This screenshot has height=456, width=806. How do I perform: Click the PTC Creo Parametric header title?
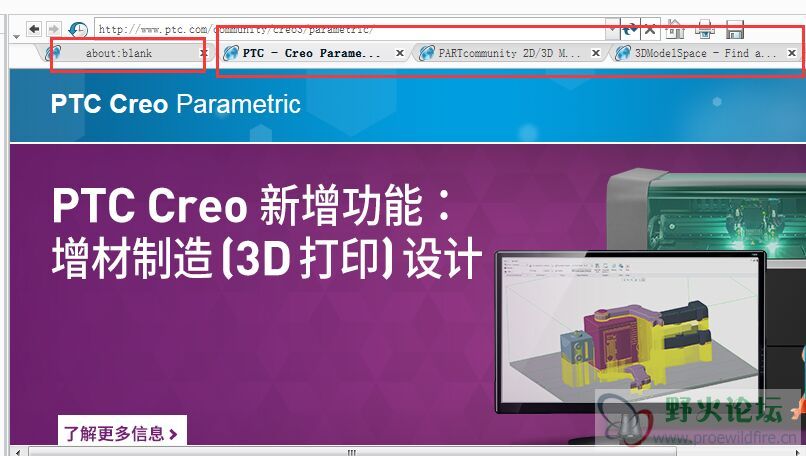tap(175, 104)
